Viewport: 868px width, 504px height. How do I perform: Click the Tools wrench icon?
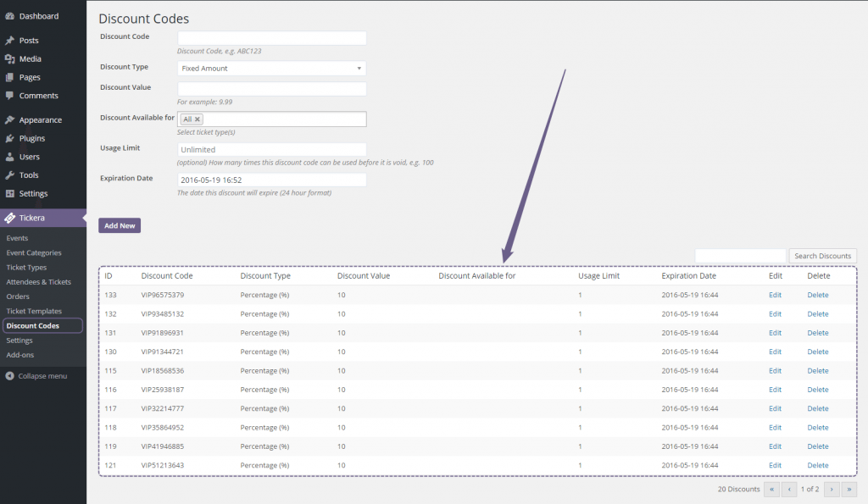click(9, 175)
